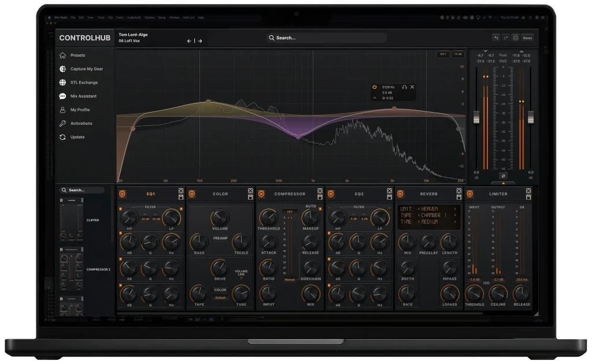
Task: Select the EQ 1 tab above the graph
Action: click(x=443, y=53)
